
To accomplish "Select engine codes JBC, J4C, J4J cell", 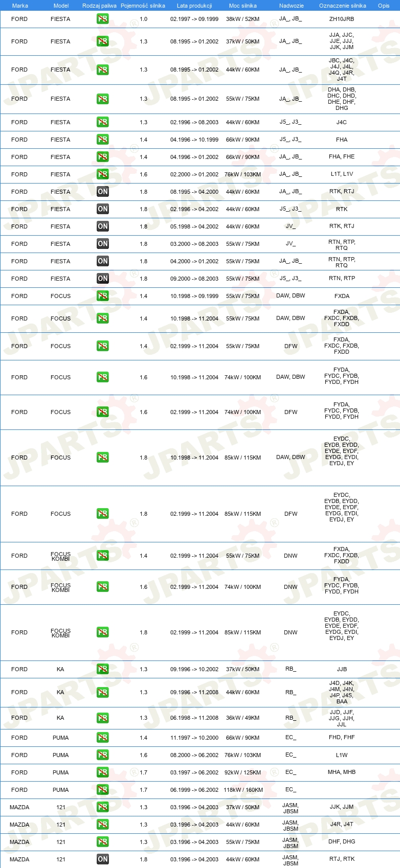I will coord(342,70).
